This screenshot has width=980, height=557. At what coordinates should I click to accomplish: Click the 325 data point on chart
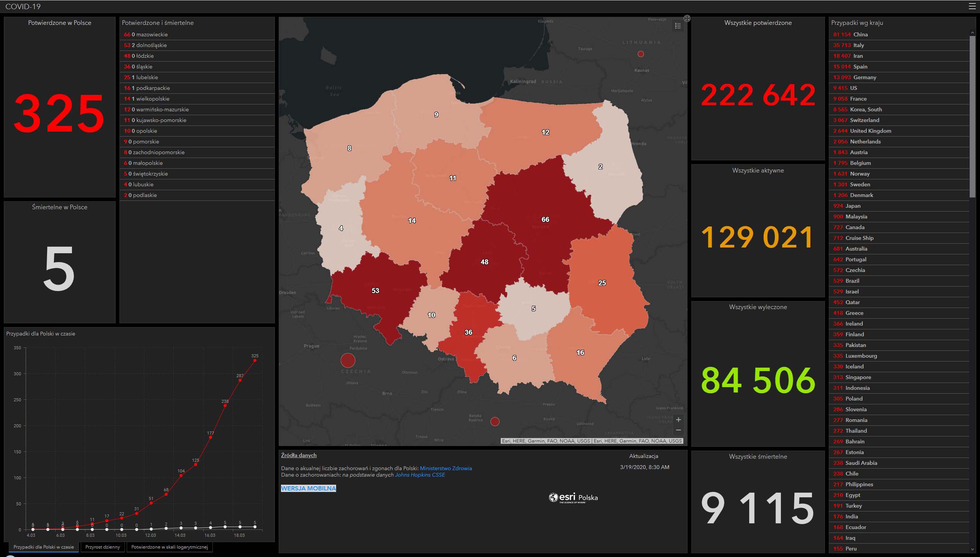255,360
